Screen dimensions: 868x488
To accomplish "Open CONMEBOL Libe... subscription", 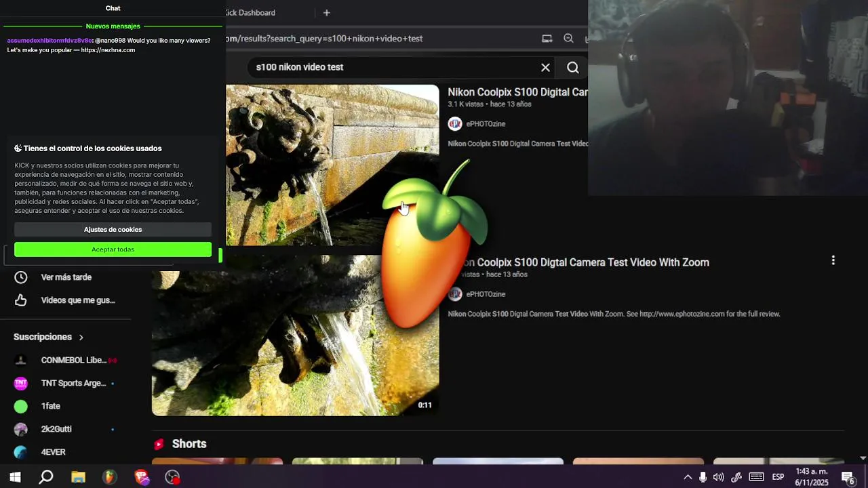I will click(x=73, y=360).
